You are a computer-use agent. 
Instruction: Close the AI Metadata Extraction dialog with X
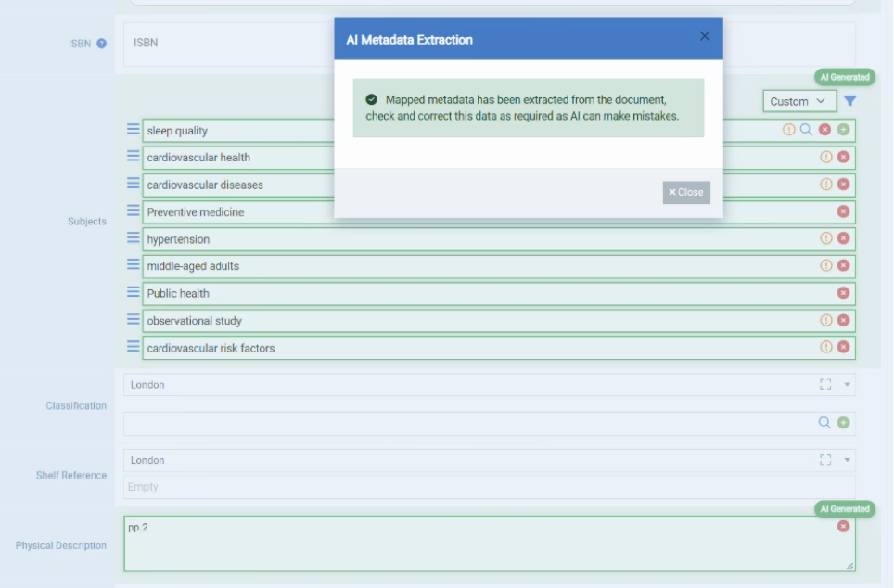pyautogui.click(x=705, y=36)
